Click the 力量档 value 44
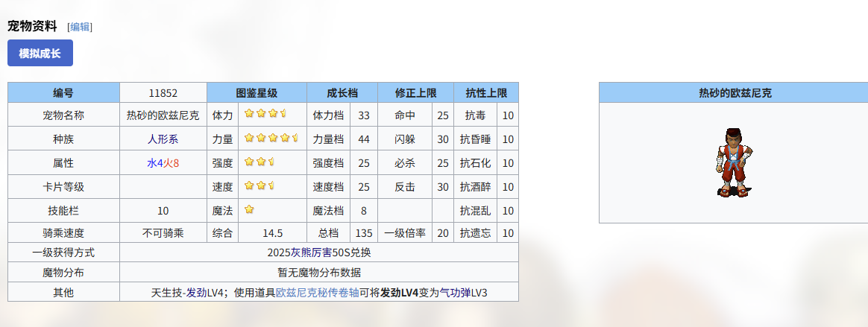The image size is (868, 327). [364, 139]
